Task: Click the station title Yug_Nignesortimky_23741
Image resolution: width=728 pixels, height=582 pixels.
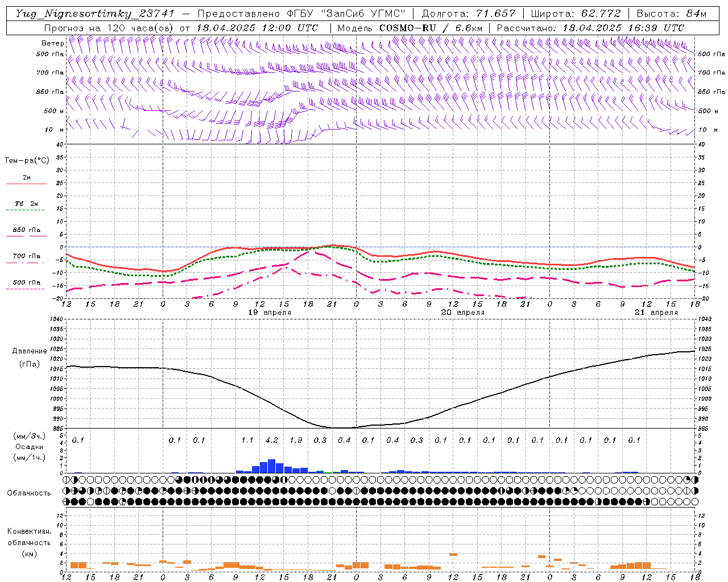Action: (94, 14)
